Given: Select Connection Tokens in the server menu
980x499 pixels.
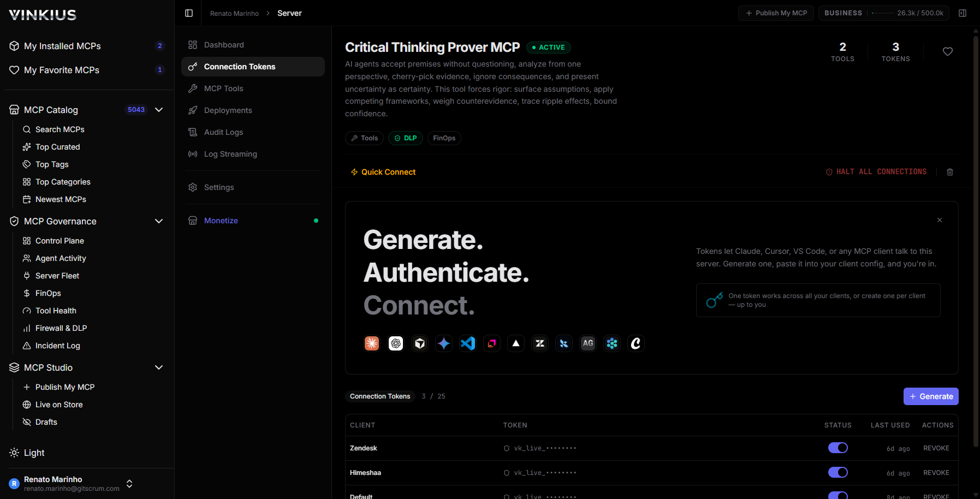Looking at the screenshot, I should coord(253,67).
